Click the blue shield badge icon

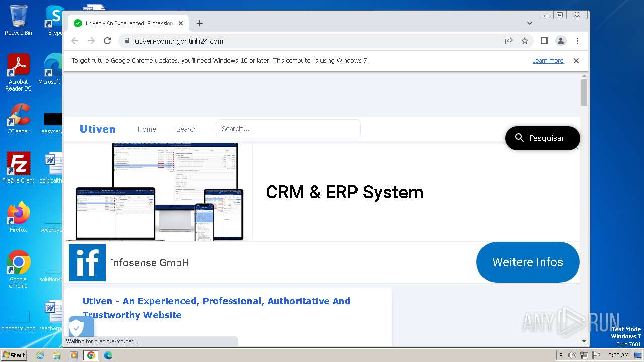81,327
